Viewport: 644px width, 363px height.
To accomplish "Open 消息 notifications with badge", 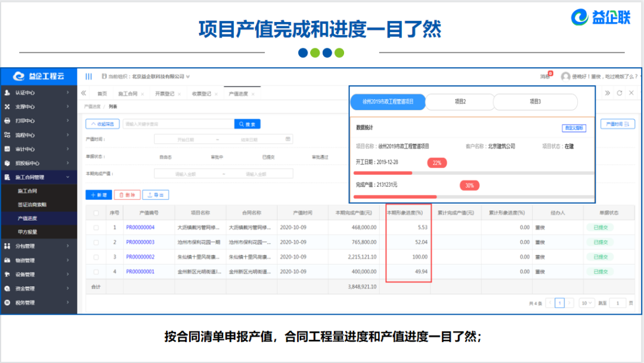I will [546, 76].
